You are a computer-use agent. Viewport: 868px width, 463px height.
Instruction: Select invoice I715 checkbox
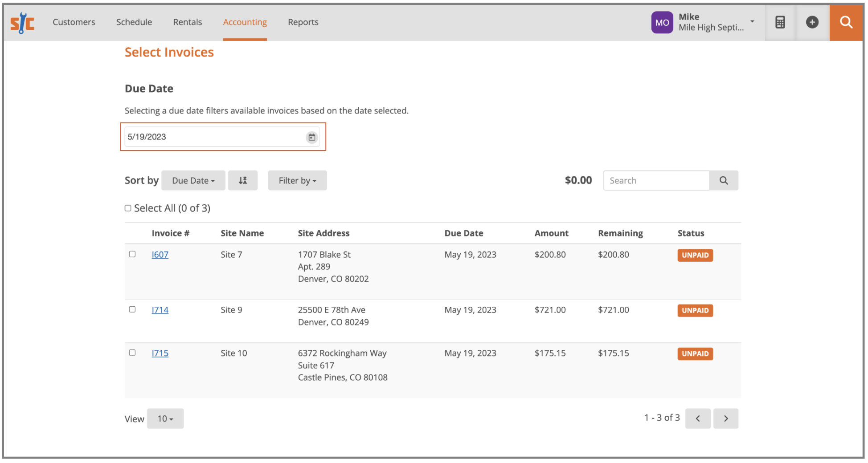click(x=132, y=353)
